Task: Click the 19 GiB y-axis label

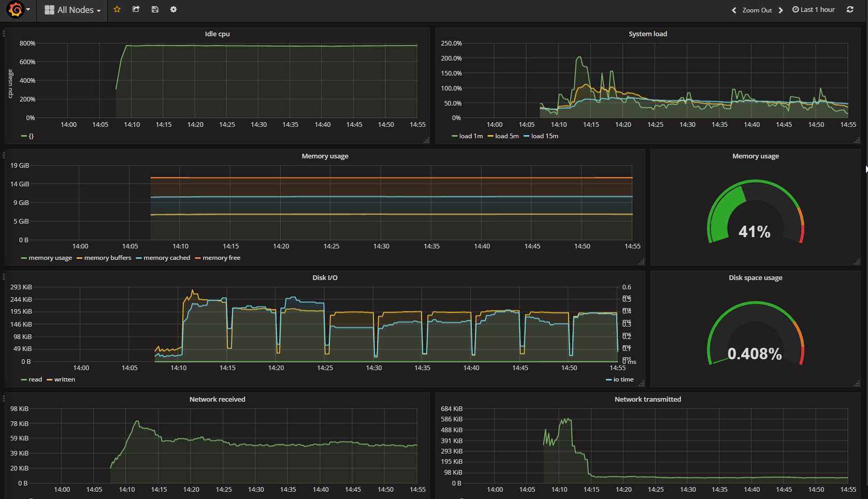Action: coord(20,166)
